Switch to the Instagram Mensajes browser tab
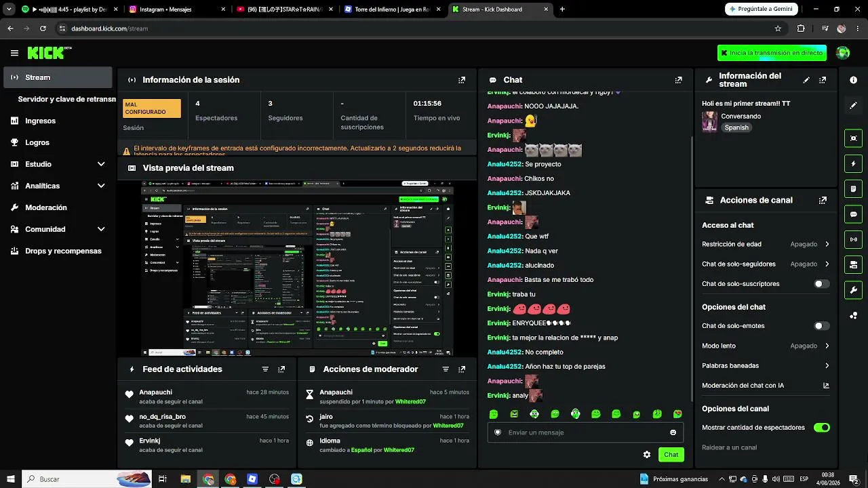 tap(176, 9)
